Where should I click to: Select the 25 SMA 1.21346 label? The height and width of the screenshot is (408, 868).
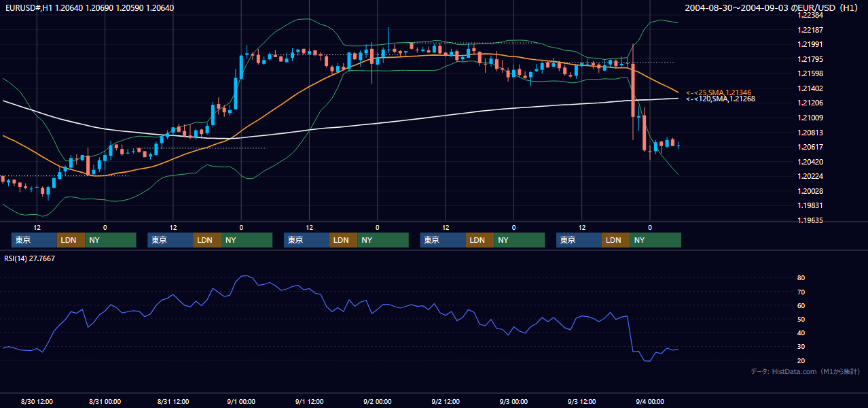[x=719, y=92]
